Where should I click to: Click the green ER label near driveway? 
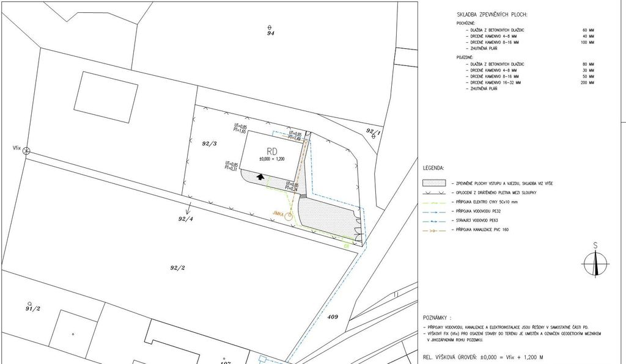pyautogui.click(x=345, y=246)
